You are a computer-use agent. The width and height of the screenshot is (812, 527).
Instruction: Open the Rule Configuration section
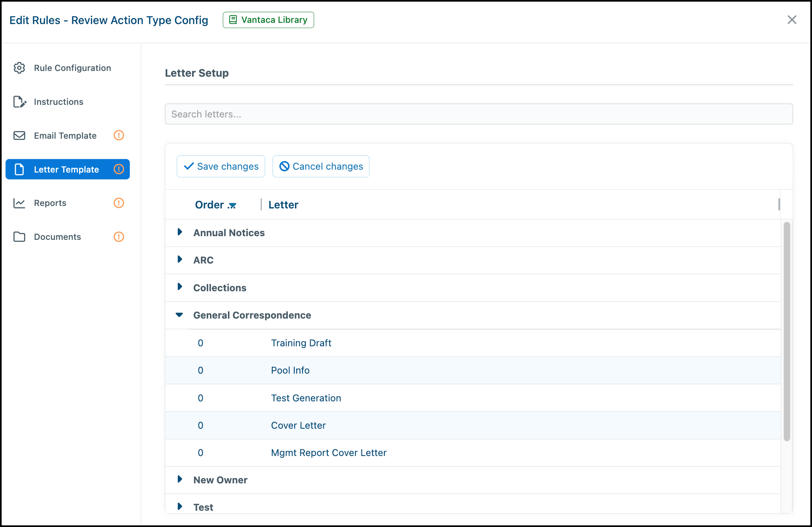click(68, 68)
